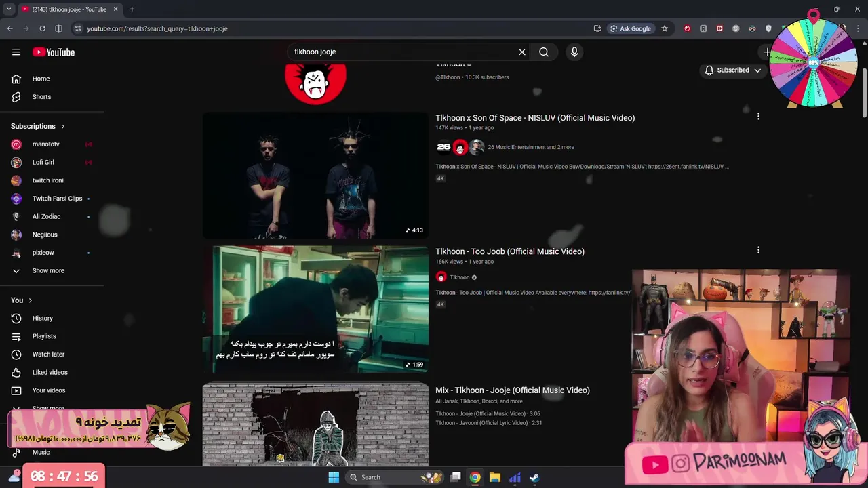Open Chrome three-dot menu
The width and height of the screenshot is (868, 488).
859,28
